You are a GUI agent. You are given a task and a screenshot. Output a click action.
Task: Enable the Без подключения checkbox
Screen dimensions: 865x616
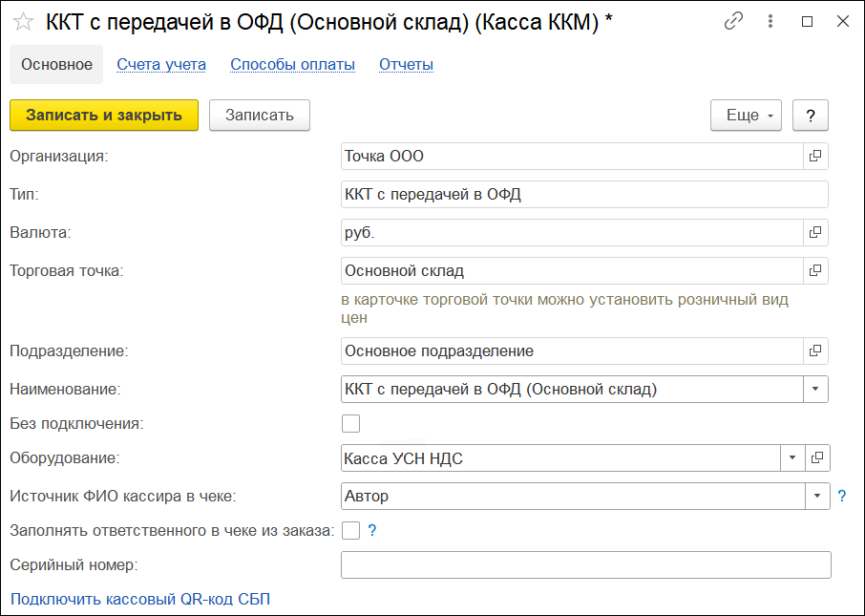[350, 423]
